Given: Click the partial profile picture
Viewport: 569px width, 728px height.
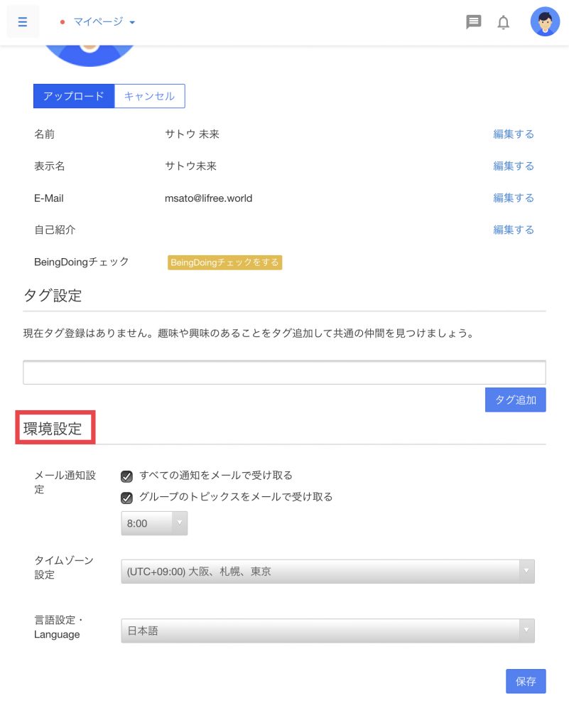Looking at the screenshot, I should [89, 55].
